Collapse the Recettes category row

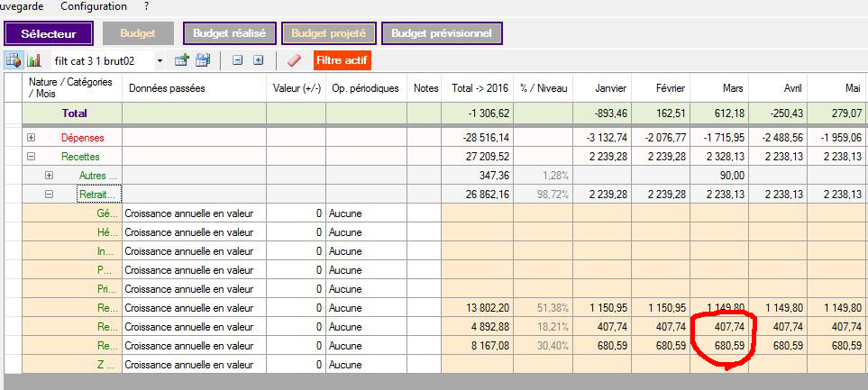click(32, 156)
